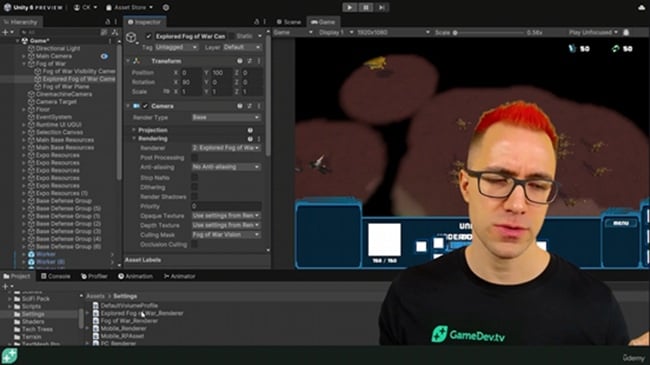Open the Asset Store dropdown
Image resolution: width=650 pixels, height=365 pixels.
coord(129,7)
